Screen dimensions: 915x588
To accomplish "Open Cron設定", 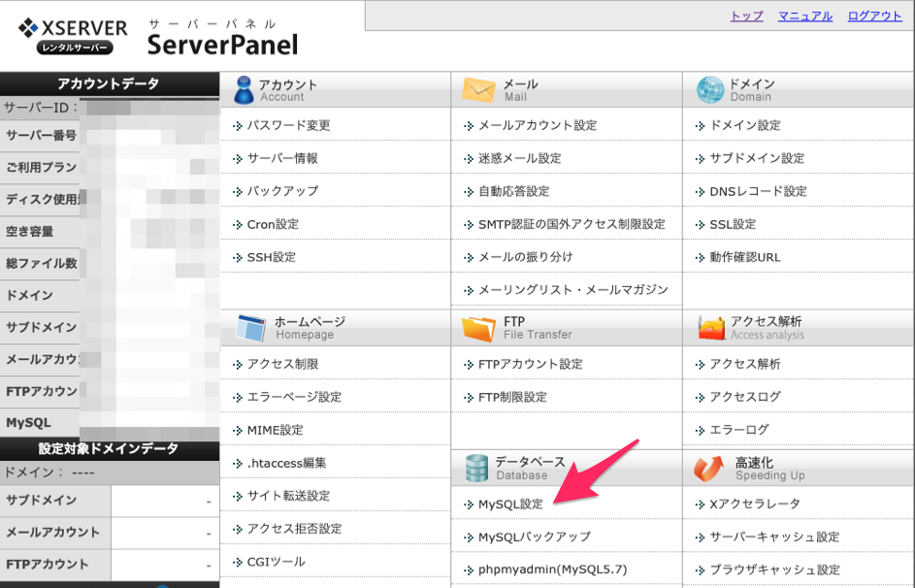I will pos(273,224).
